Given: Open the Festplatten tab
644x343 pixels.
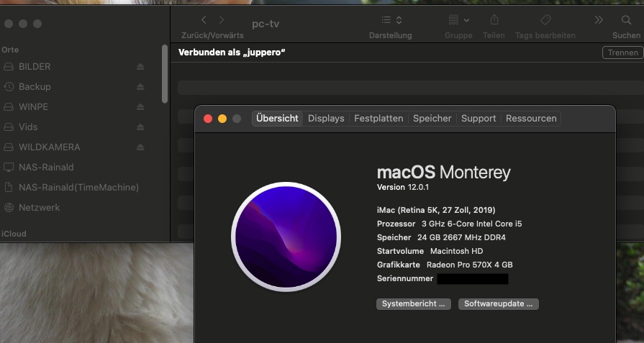Looking at the screenshot, I should [x=378, y=118].
